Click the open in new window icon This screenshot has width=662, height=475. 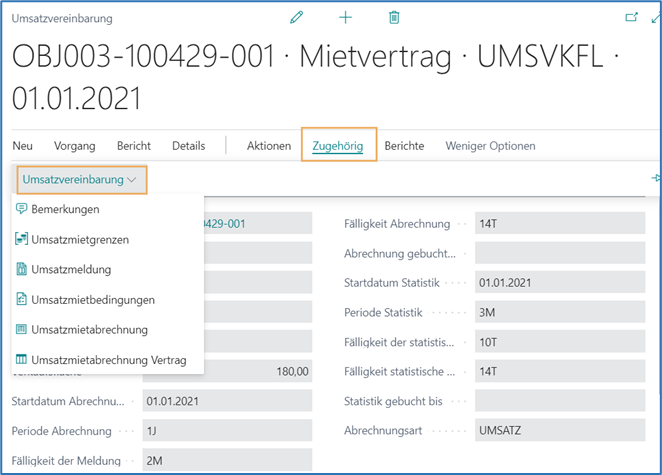(x=631, y=17)
